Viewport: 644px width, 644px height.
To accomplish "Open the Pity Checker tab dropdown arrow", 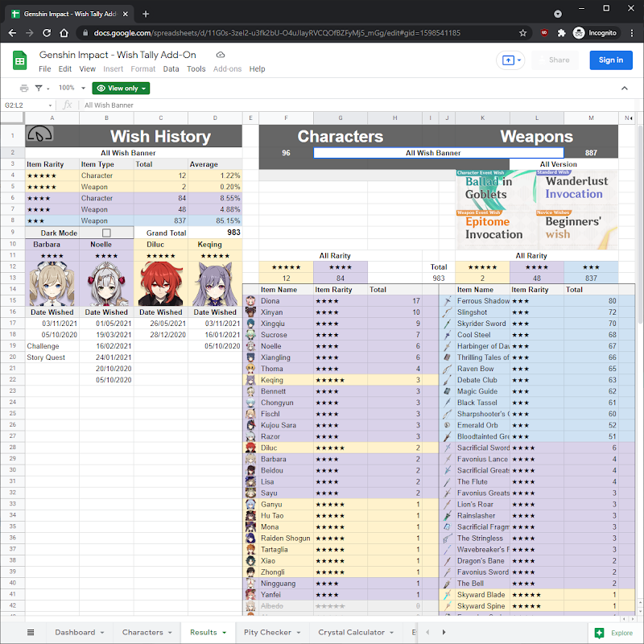I will [299, 633].
